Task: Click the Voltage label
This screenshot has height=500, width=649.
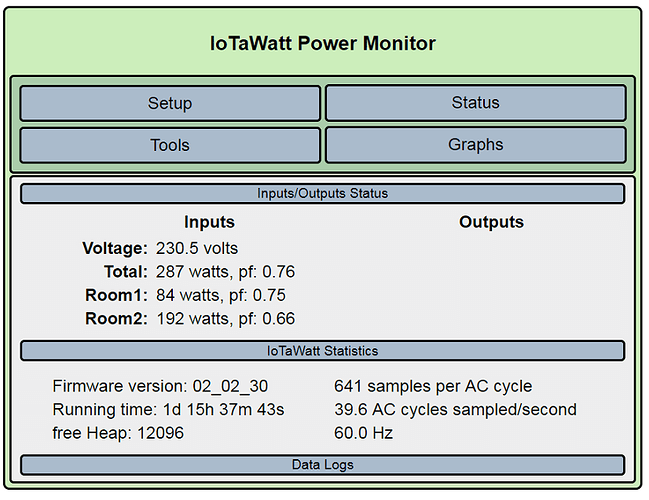Action: [x=115, y=248]
